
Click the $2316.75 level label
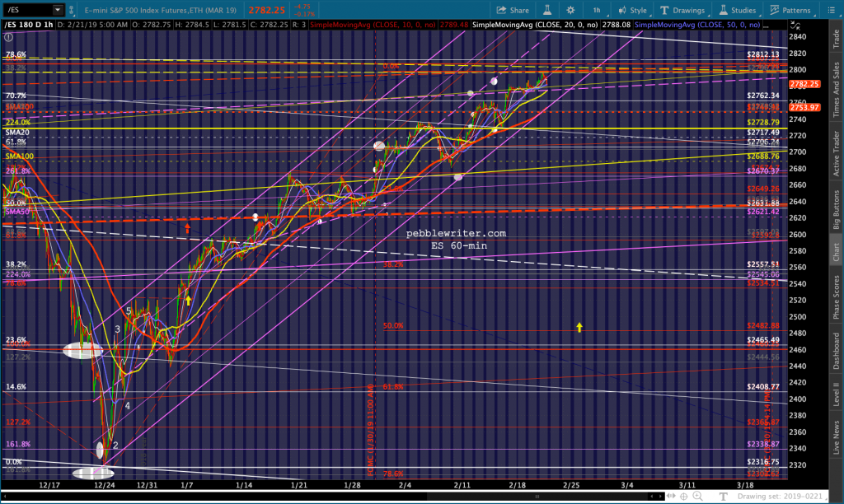[763, 461]
